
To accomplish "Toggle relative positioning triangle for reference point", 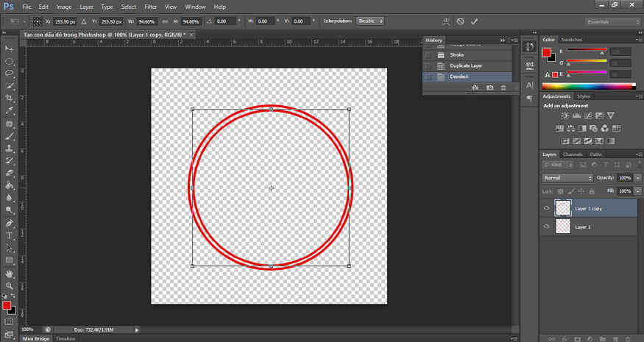I will (x=84, y=21).
